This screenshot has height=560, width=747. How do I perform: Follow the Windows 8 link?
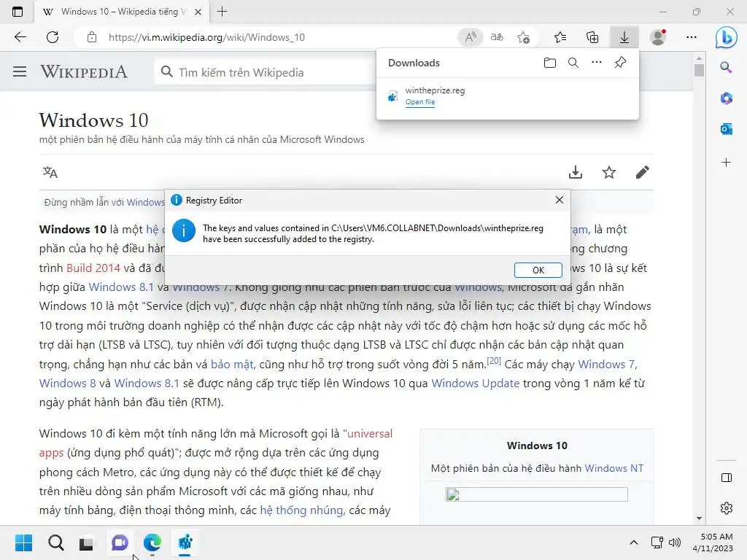point(67,384)
